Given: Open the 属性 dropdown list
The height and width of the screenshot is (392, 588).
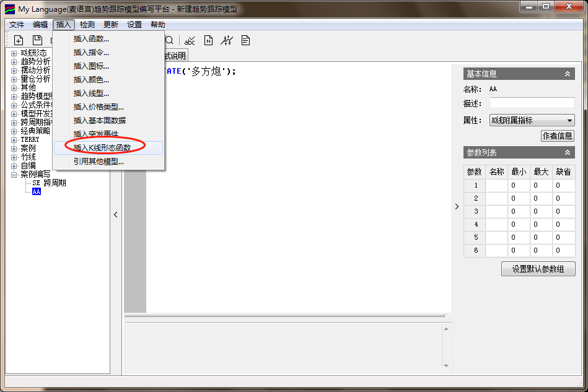Looking at the screenshot, I should tap(569, 120).
